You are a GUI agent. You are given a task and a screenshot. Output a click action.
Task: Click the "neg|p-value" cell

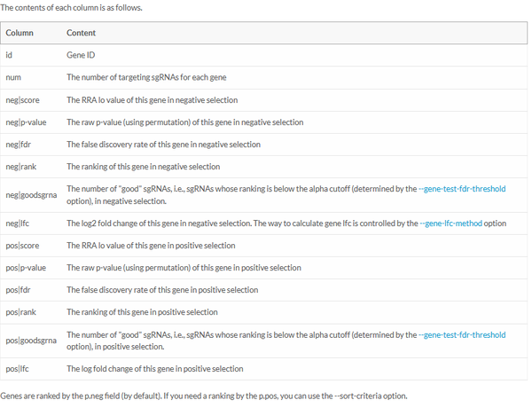point(26,122)
